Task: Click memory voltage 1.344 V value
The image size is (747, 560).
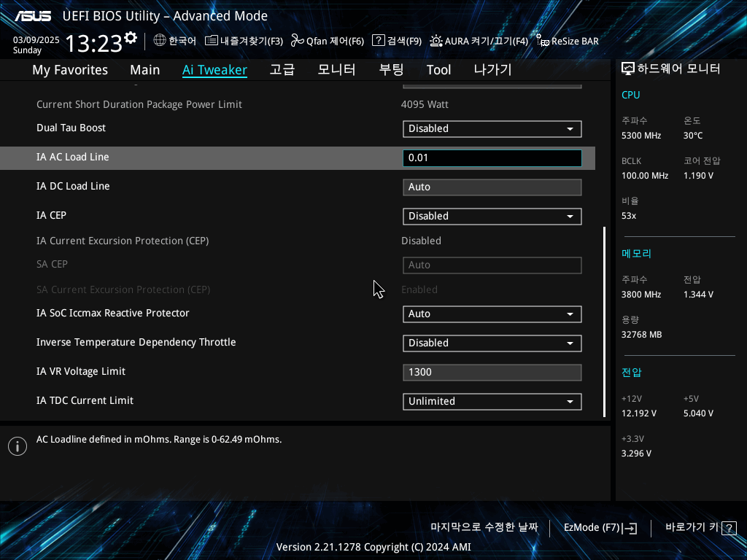Action: click(698, 295)
